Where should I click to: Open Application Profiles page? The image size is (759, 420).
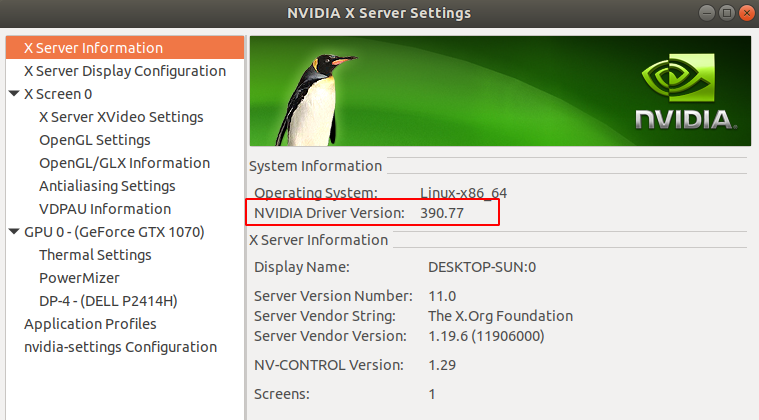coord(91,324)
